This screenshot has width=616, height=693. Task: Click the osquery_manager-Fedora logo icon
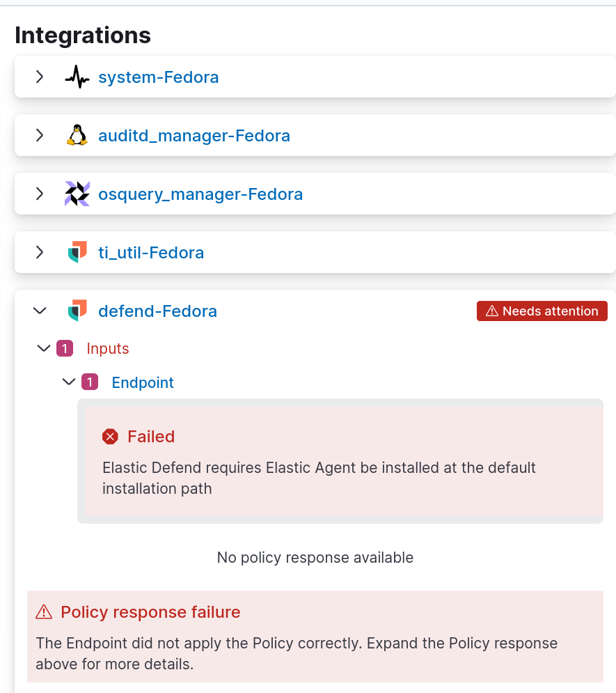tap(77, 194)
